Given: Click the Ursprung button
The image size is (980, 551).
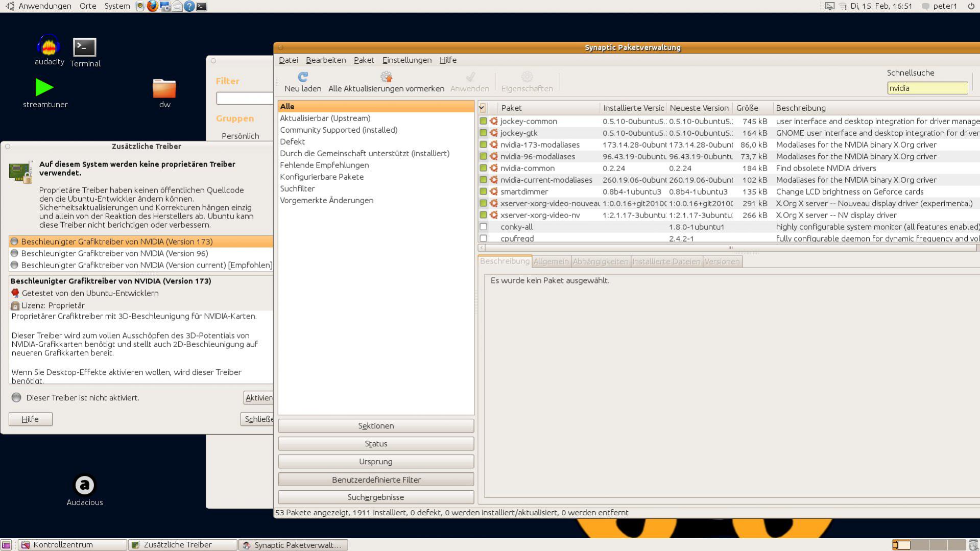Looking at the screenshot, I should (x=376, y=462).
